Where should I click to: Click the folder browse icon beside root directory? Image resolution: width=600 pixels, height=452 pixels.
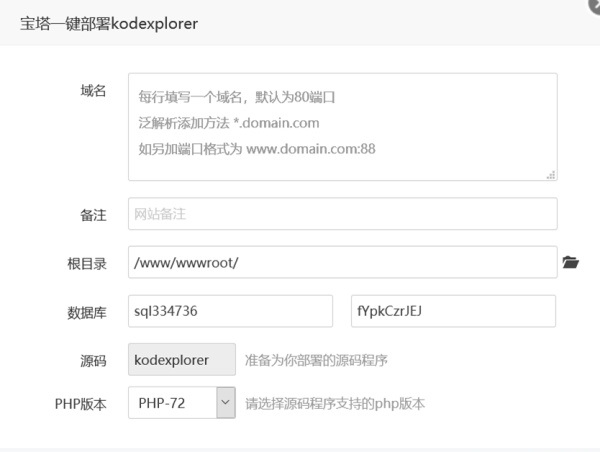(x=571, y=262)
